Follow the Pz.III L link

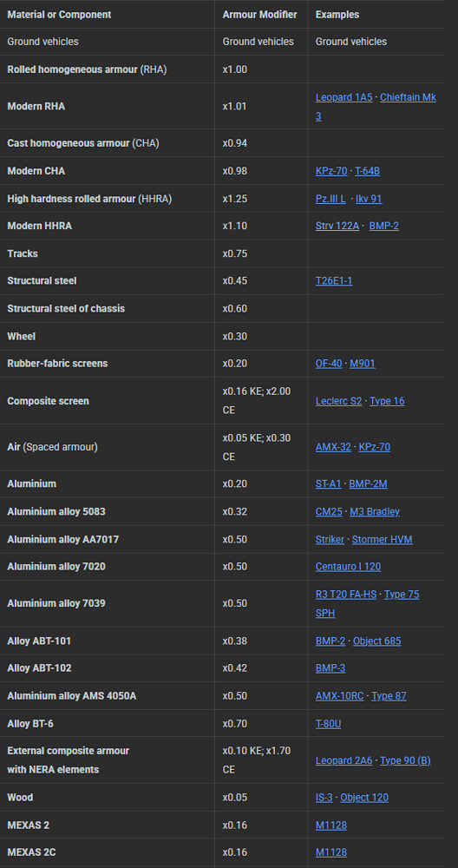330,199
